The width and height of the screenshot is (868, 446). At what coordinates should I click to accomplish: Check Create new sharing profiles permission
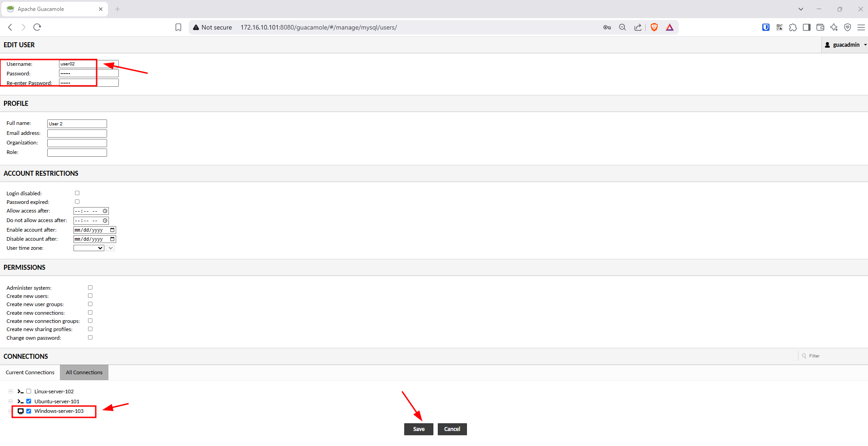pyautogui.click(x=90, y=329)
